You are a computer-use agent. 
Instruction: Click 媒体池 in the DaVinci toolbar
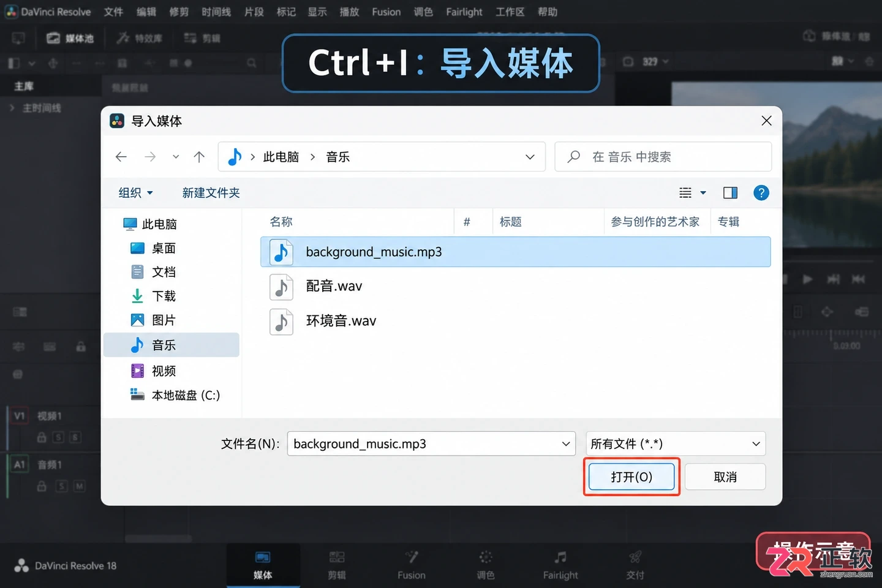[x=70, y=39]
